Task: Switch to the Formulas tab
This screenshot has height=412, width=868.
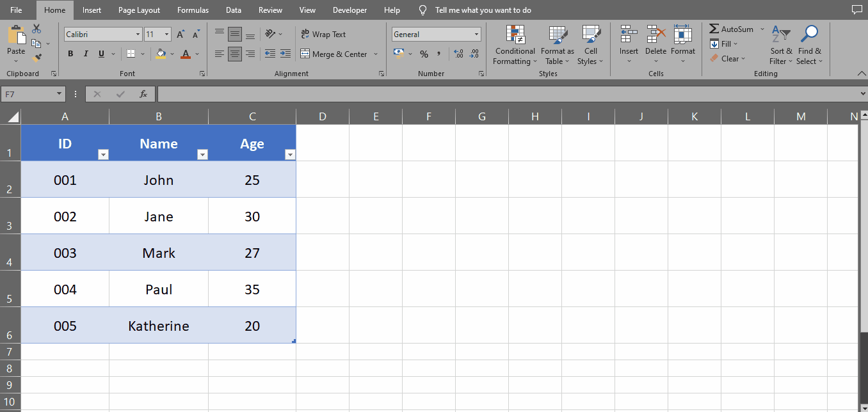Action: pyautogui.click(x=193, y=10)
